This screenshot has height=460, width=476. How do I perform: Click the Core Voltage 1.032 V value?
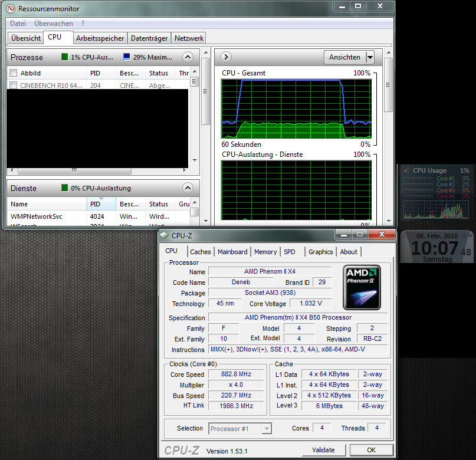pos(311,303)
